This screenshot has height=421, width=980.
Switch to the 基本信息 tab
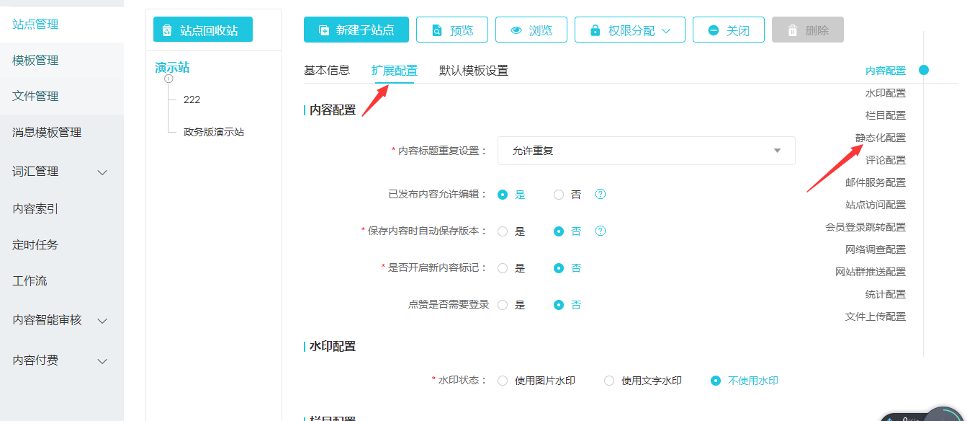[x=327, y=70]
